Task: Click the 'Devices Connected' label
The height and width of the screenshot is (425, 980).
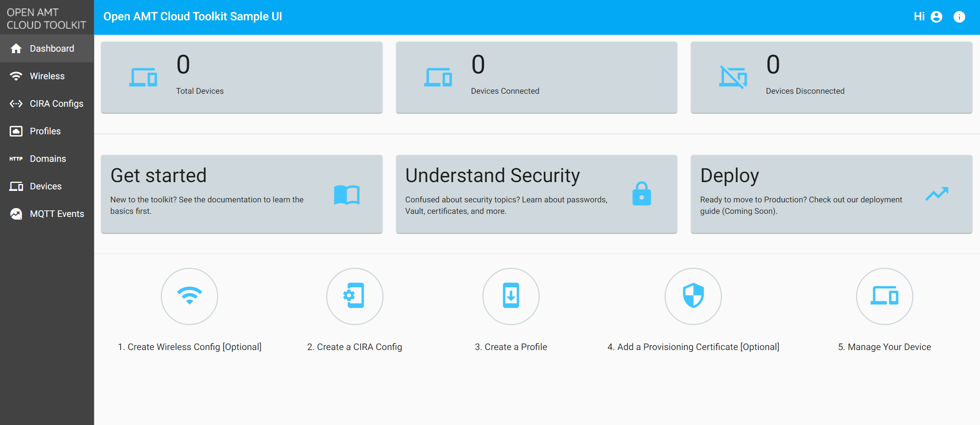Action: click(505, 91)
